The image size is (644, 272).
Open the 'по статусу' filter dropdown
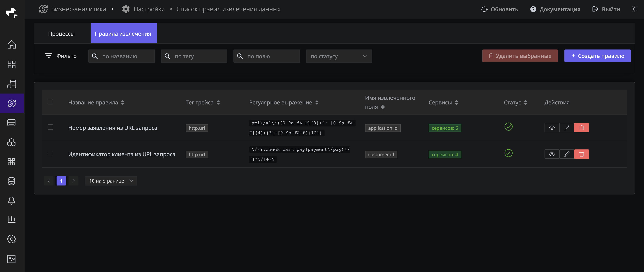pos(339,56)
